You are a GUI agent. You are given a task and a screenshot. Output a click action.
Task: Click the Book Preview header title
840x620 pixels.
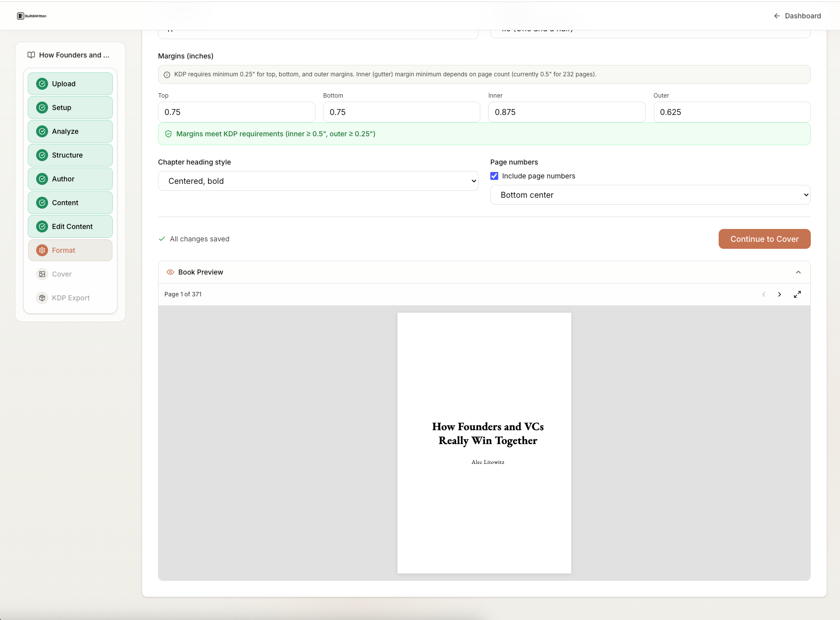click(x=201, y=272)
